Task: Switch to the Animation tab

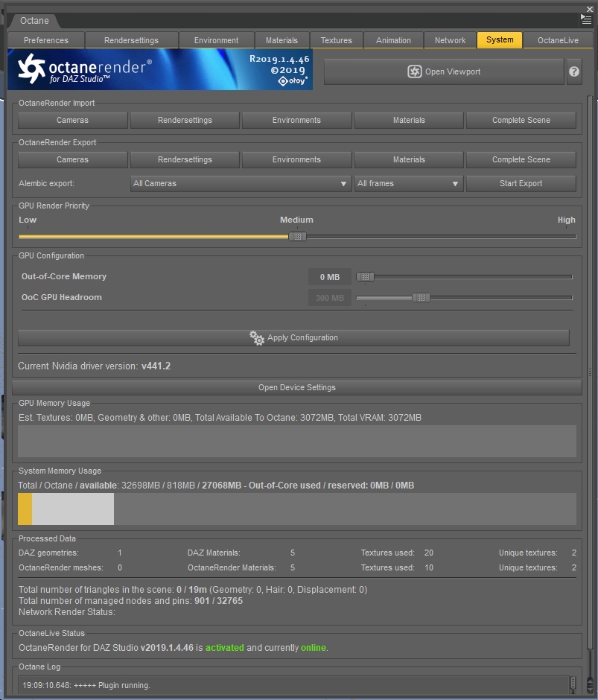Action: [x=393, y=40]
